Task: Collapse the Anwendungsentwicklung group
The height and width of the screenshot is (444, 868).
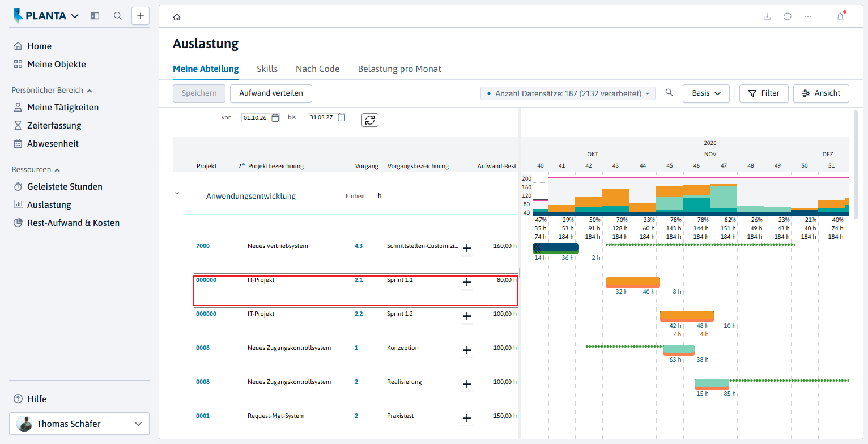Action: (177, 194)
